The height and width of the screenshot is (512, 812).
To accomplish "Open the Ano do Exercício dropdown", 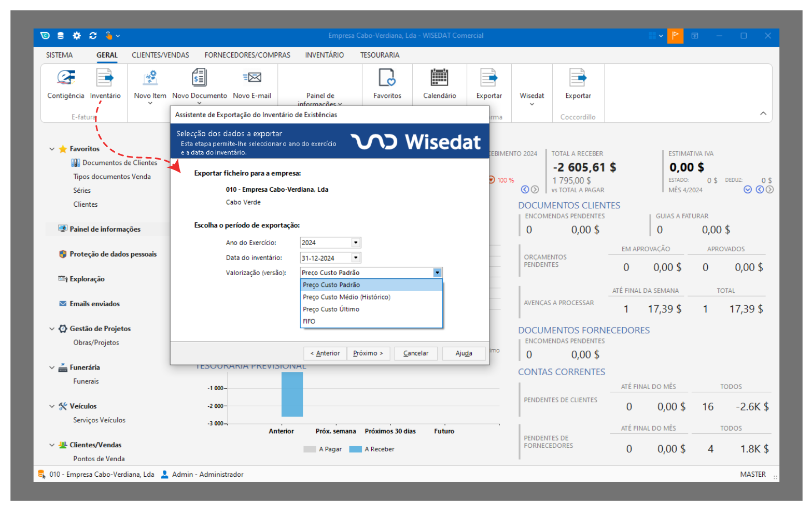I will [356, 243].
